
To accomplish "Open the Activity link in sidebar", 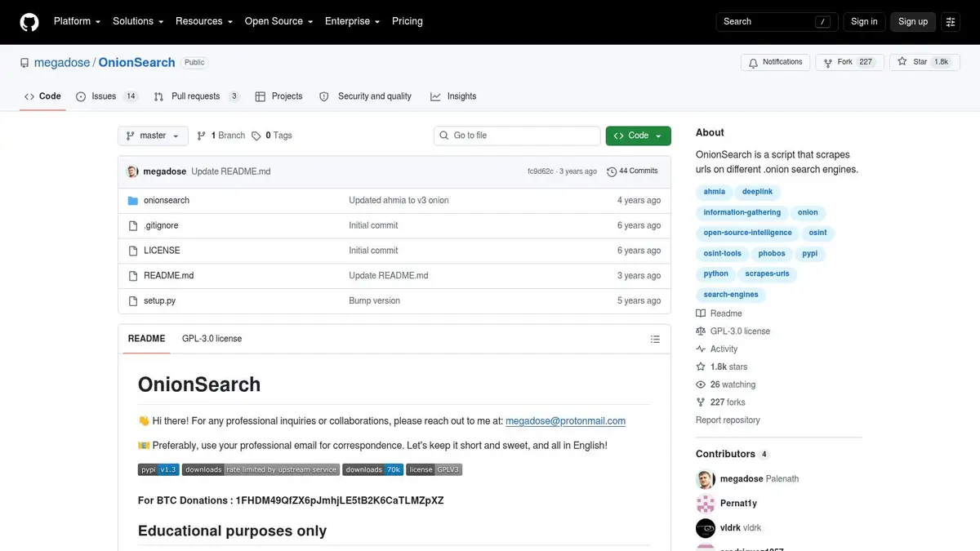I will tap(717, 349).
